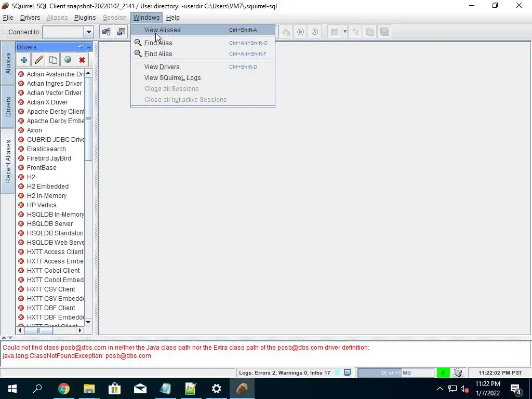This screenshot has width=532, height=399.
Task: Open File Explorer from the taskbar
Action: (89, 389)
